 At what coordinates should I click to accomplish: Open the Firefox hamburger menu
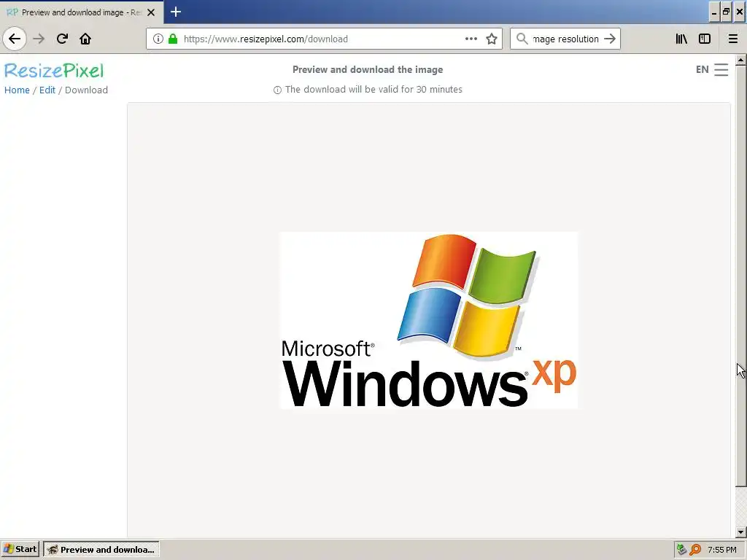coord(732,39)
